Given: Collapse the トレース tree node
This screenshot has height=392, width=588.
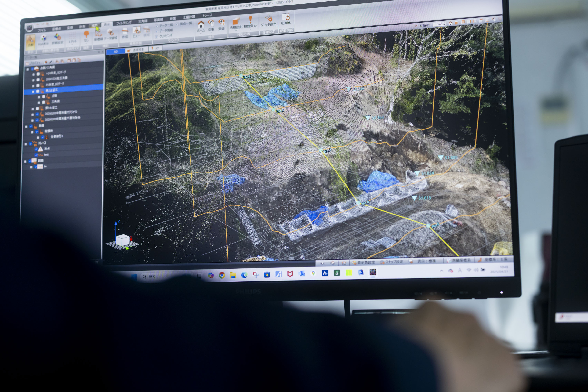Looking at the screenshot, I should 26,144.
